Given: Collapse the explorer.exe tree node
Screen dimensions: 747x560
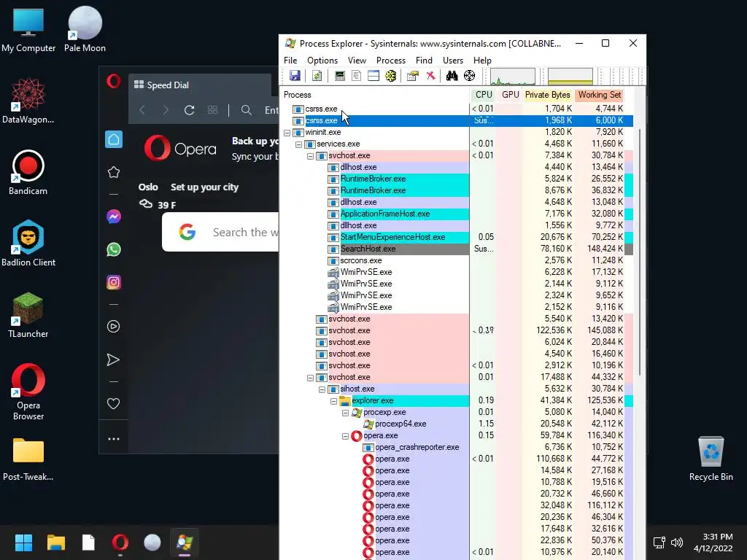Looking at the screenshot, I should [x=333, y=401].
